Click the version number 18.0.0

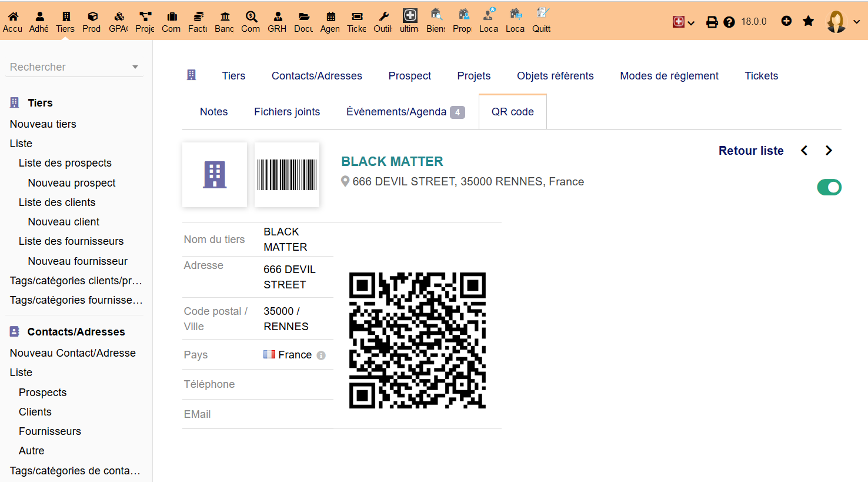[754, 22]
